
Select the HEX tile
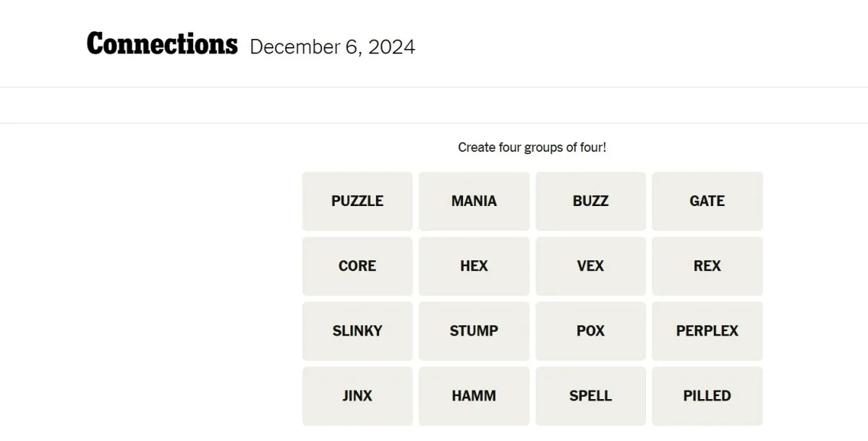tap(474, 266)
